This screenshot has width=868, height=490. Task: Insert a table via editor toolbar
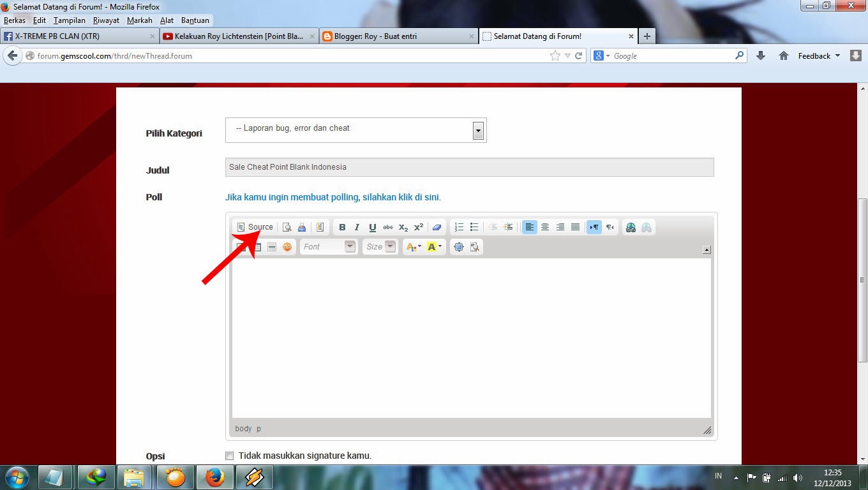257,247
